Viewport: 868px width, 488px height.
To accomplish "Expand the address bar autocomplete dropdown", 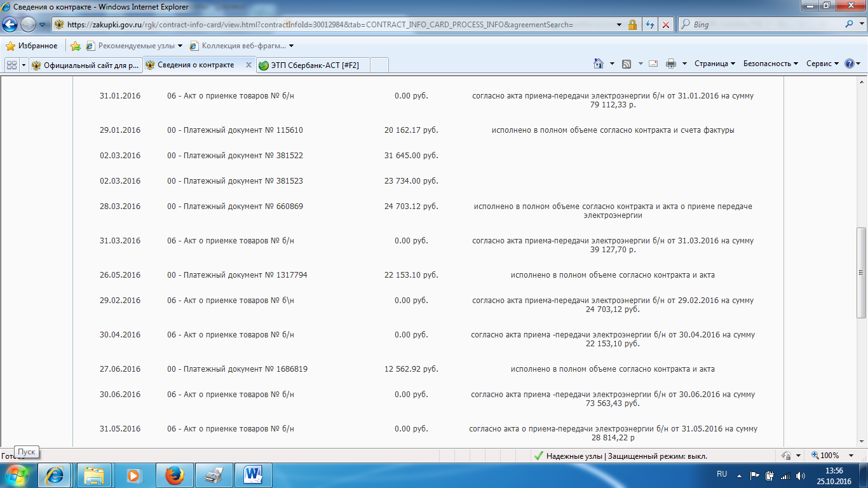I will click(x=620, y=25).
